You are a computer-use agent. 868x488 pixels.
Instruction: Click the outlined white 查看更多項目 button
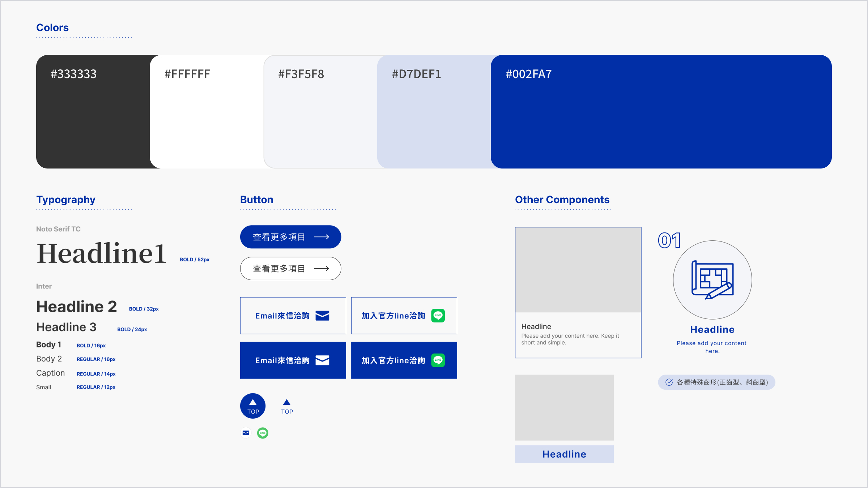pyautogui.click(x=290, y=269)
